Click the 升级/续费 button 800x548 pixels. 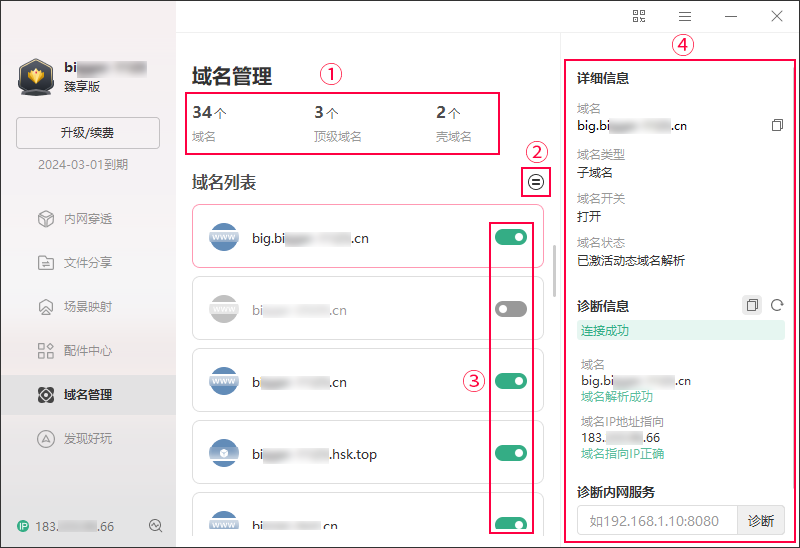pos(88,133)
